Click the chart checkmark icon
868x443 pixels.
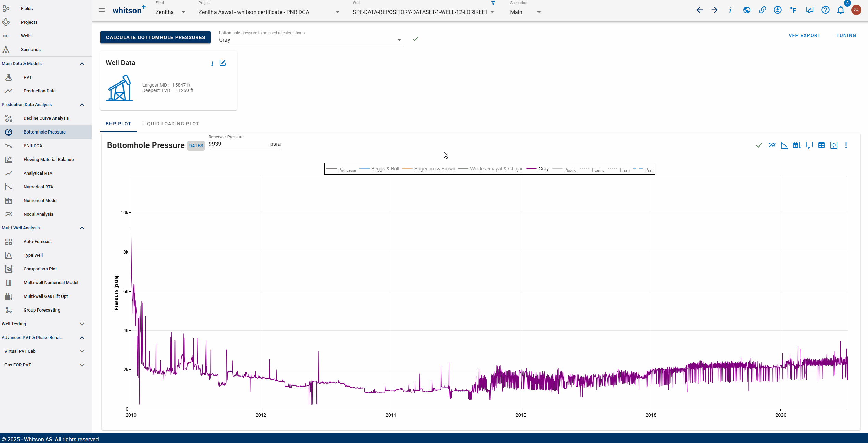pos(759,145)
